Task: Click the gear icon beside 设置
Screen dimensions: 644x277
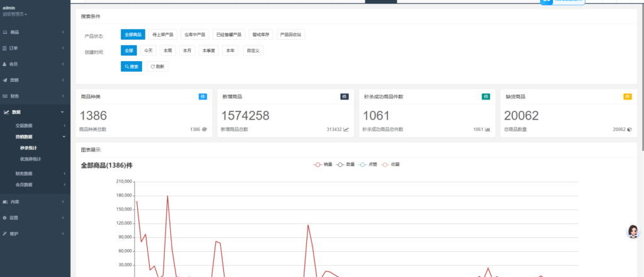Action: click(x=4, y=218)
